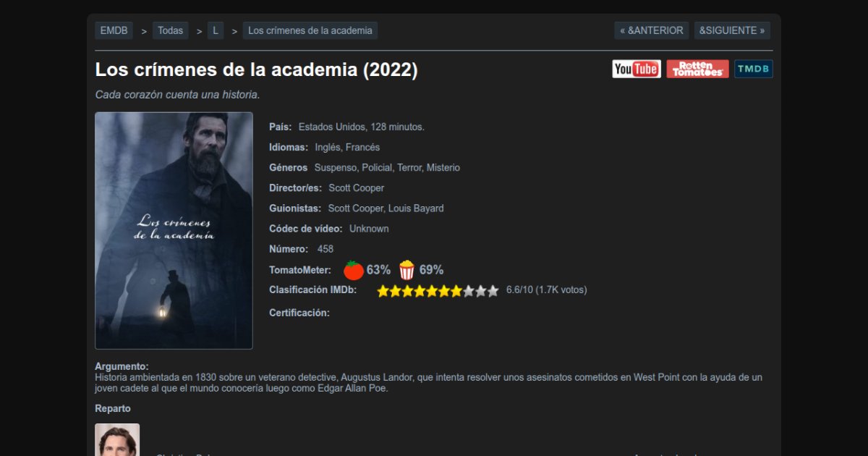This screenshot has width=868, height=456.
Task: Open the Christian Bale cast photo
Action: (117, 439)
